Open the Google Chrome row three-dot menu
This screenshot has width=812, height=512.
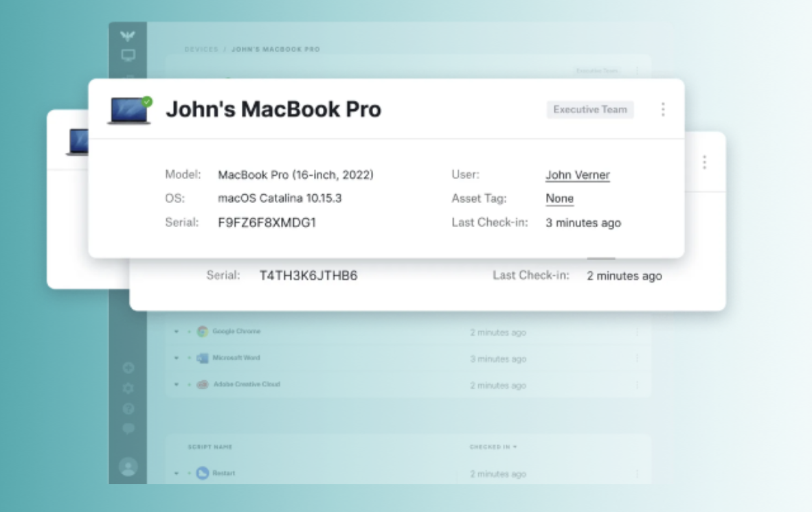[637, 332]
